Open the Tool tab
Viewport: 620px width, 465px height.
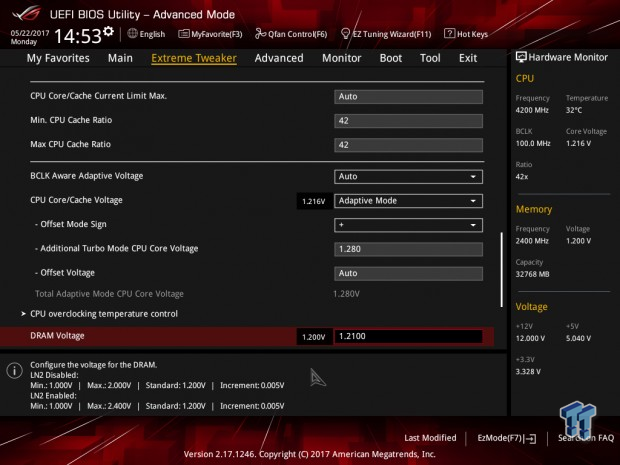[x=430, y=58]
